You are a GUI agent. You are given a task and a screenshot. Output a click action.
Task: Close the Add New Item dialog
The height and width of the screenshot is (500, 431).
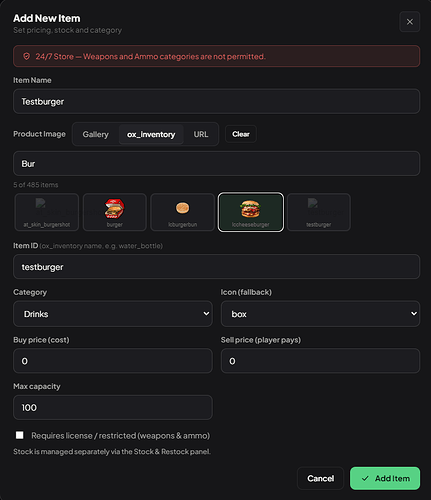click(x=410, y=22)
